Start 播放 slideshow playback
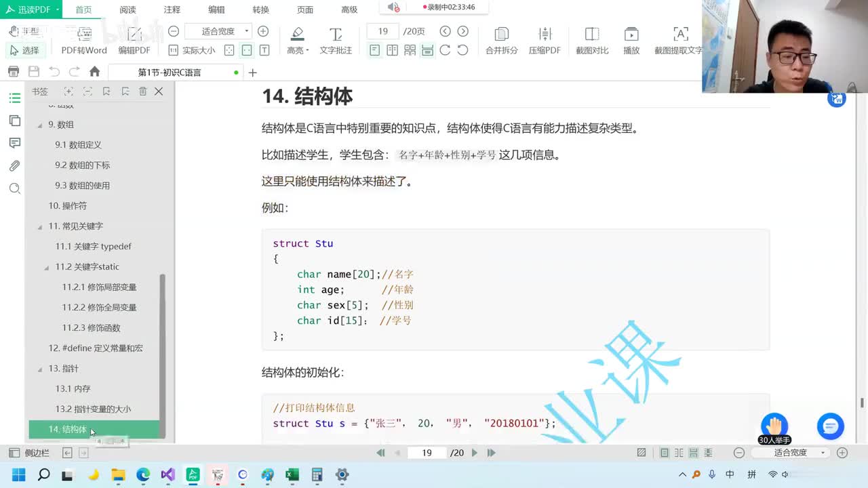Screen dimensions: 868x488 pyautogui.click(x=631, y=41)
